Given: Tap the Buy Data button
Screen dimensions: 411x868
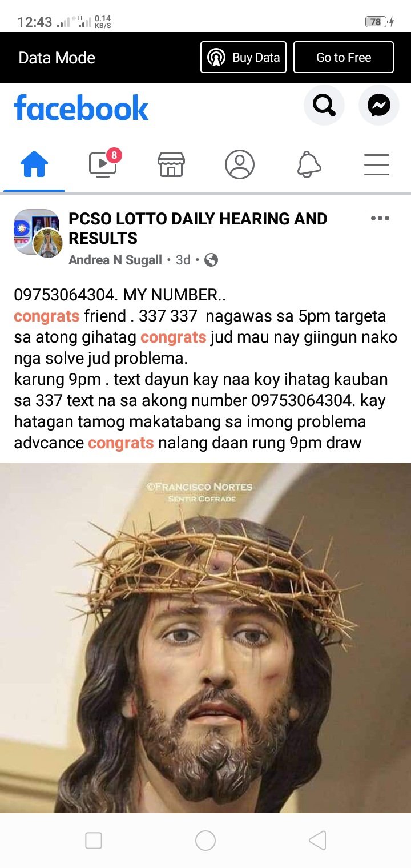Looking at the screenshot, I should coord(244,57).
